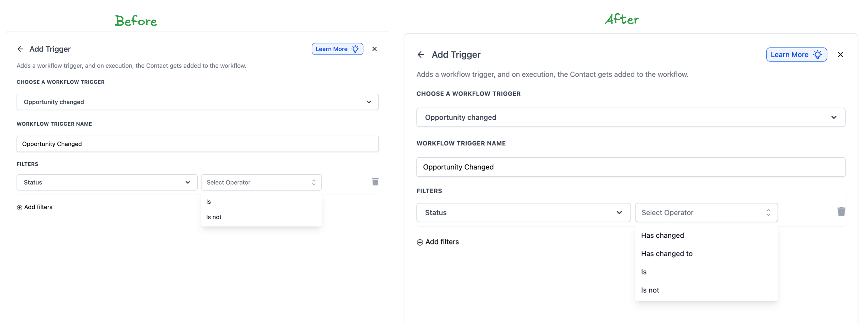Open Opportunity changed dropdown in Before panel

[198, 102]
